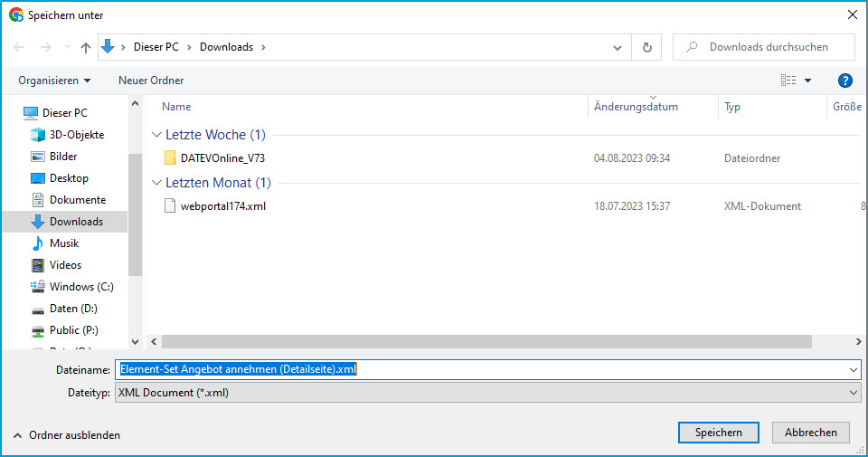Select the webportal174.xml file

tap(222, 206)
